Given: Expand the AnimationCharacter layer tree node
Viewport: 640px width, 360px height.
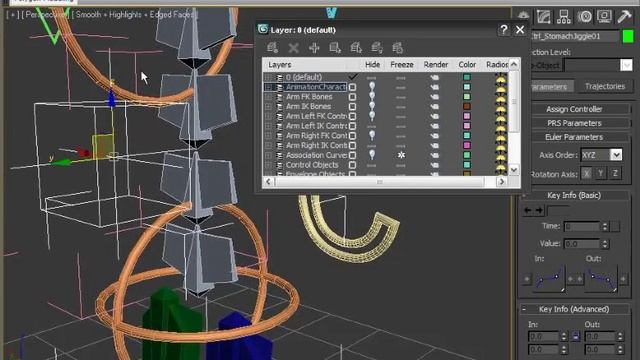Looking at the screenshot, I should [x=268, y=87].
